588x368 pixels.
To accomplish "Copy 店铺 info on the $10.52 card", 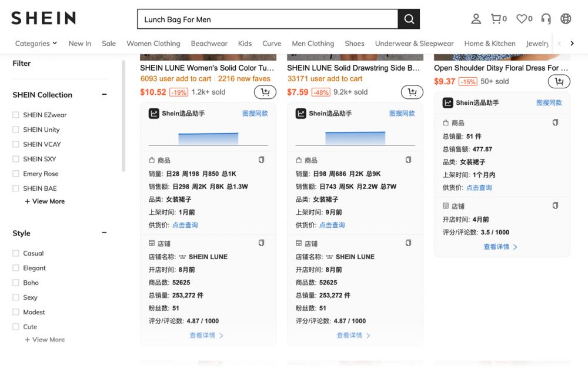I will point(262,243).
